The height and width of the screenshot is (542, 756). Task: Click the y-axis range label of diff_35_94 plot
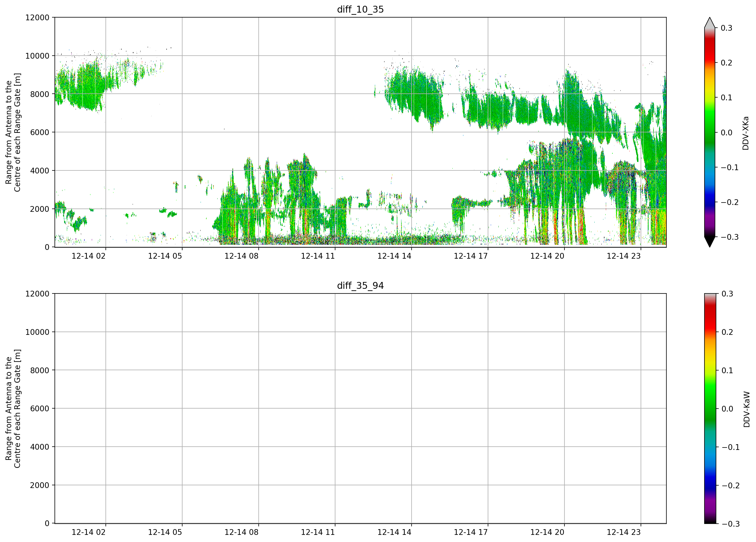(13, 409)
